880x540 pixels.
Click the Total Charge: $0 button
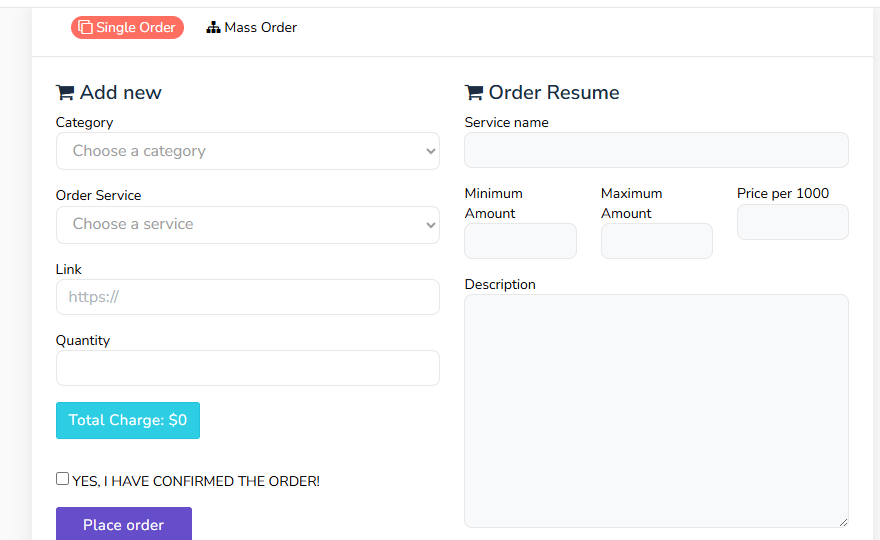[x=128, y=420]
